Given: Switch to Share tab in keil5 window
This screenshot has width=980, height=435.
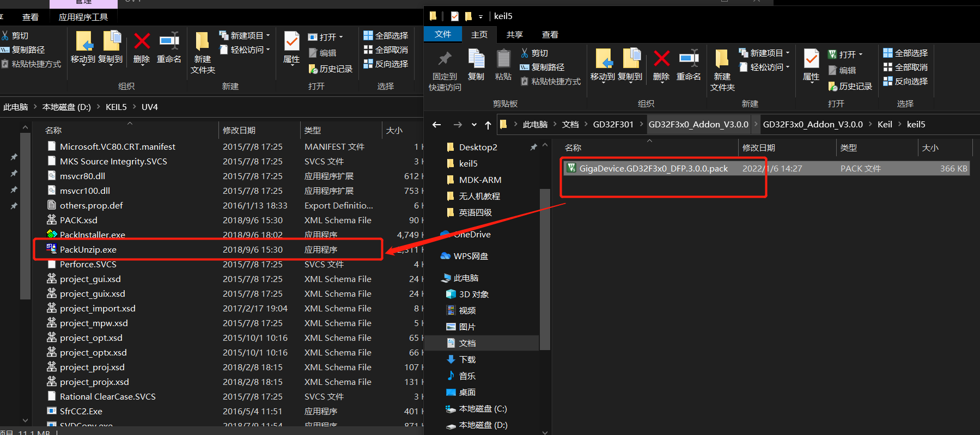Looking at the screenshot, I should tap(515, 34).
